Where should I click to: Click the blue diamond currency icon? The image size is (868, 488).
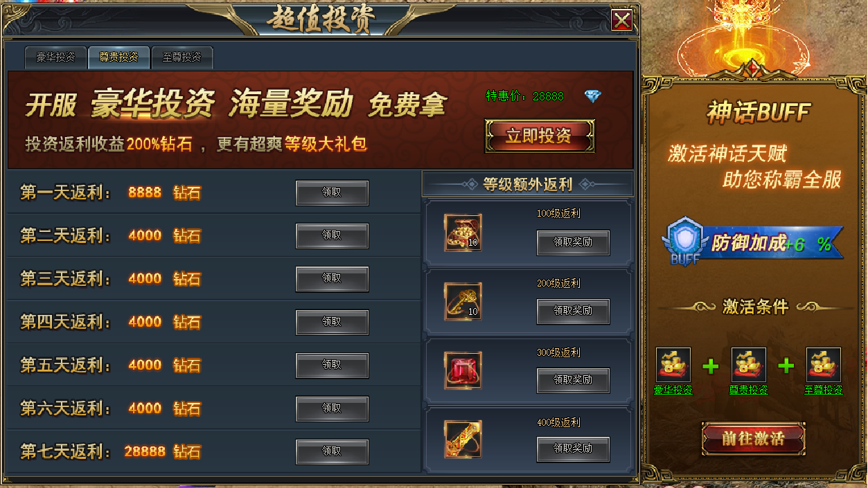tap(593, 96)
